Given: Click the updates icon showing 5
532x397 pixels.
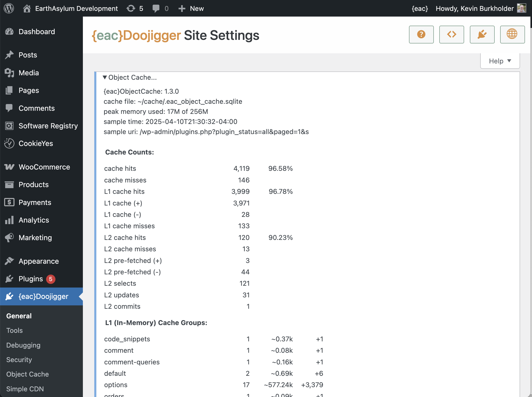Looking at the screenshot, I should pos(135,8).
